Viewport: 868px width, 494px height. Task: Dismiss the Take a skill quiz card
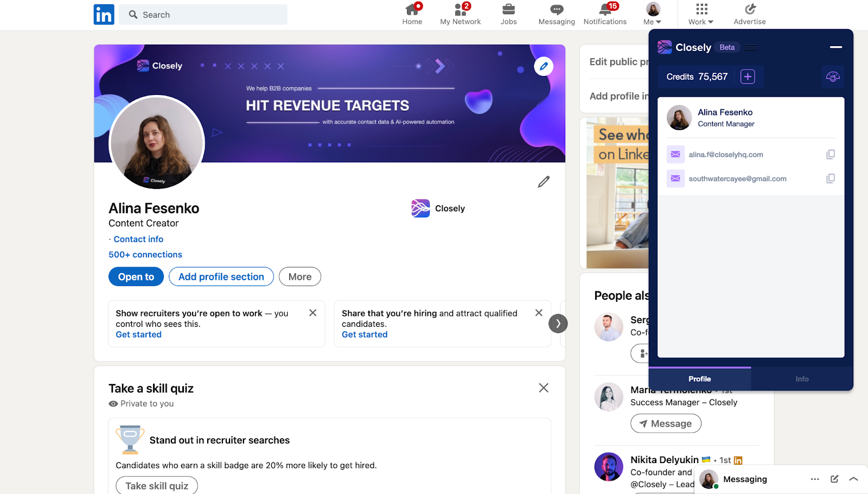[x=544, y=388]
